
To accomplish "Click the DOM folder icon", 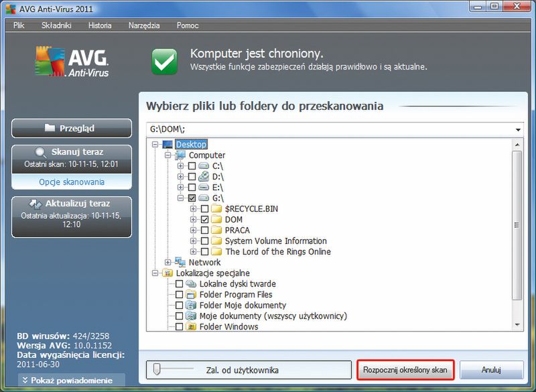I will 216,219.
